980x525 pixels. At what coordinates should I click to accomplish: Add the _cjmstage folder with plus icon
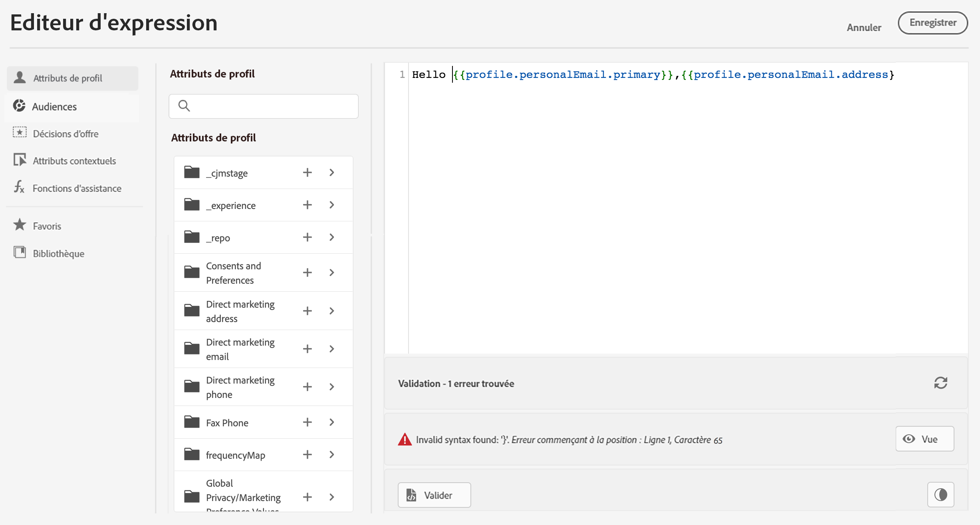307,173
